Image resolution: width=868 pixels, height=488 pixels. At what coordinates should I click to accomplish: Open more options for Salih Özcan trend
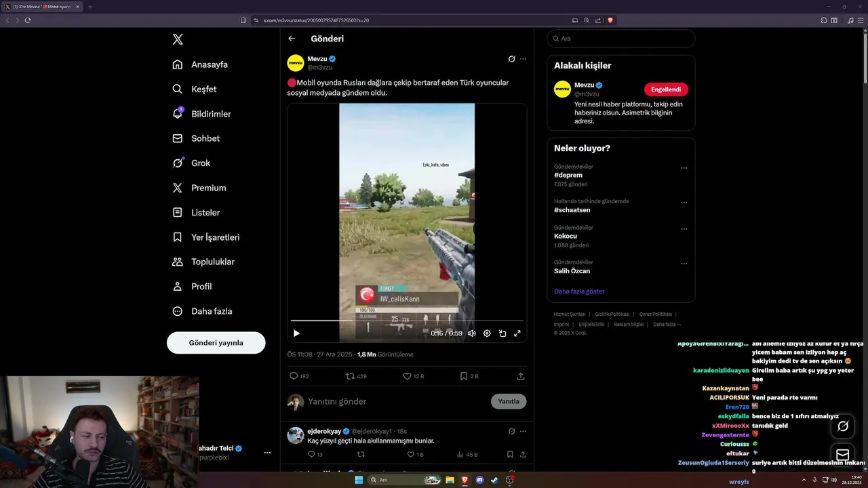tap(684, 264)
